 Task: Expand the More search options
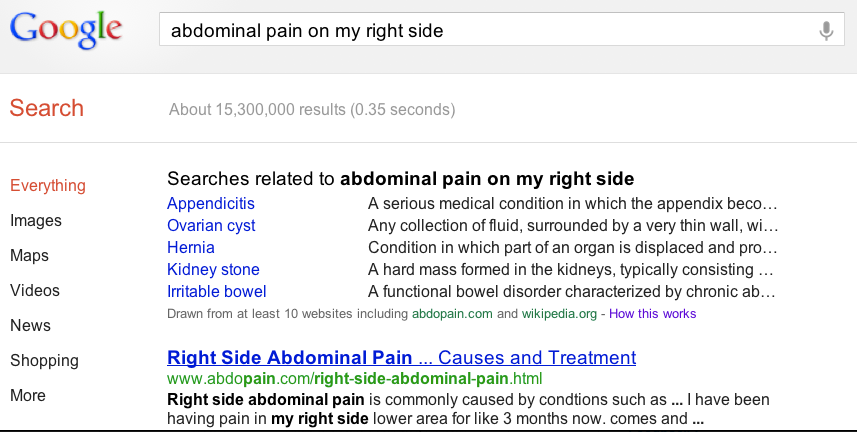point(28,396)
